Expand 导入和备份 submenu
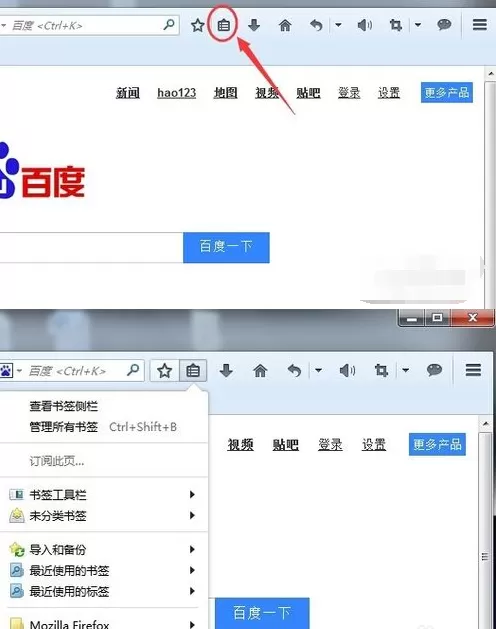Viewport: 496px width, 629px height. point(104,549)
